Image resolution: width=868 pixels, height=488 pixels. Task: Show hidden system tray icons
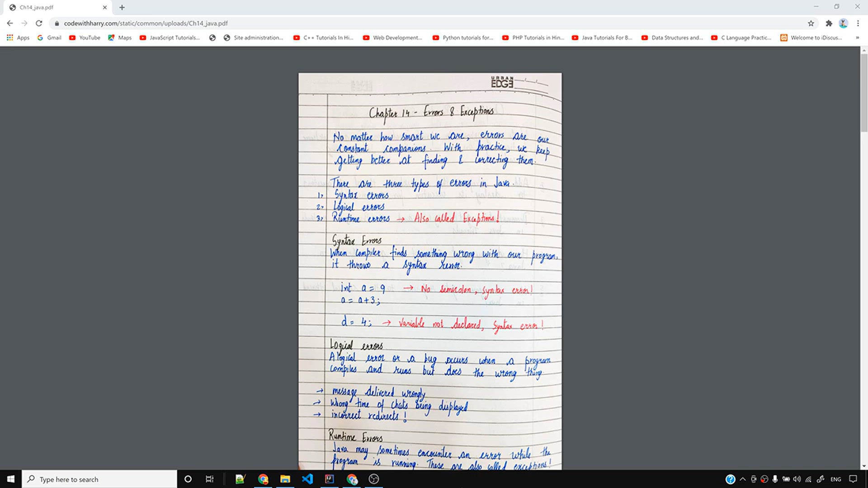coord(742,479)
